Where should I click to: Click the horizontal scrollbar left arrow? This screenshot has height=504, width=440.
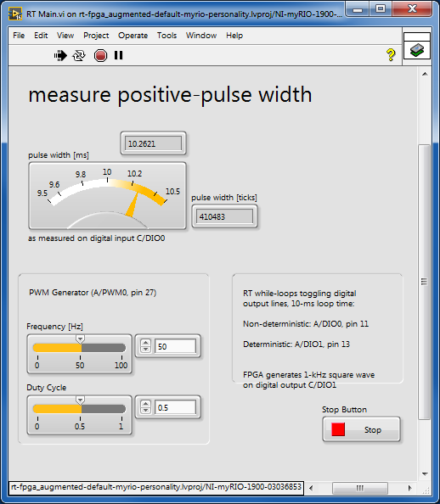(x=311, y=488)
